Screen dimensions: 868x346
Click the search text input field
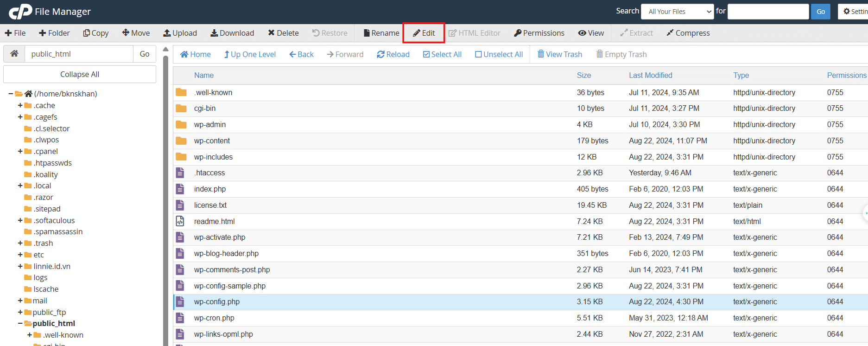tap(768, 12)
